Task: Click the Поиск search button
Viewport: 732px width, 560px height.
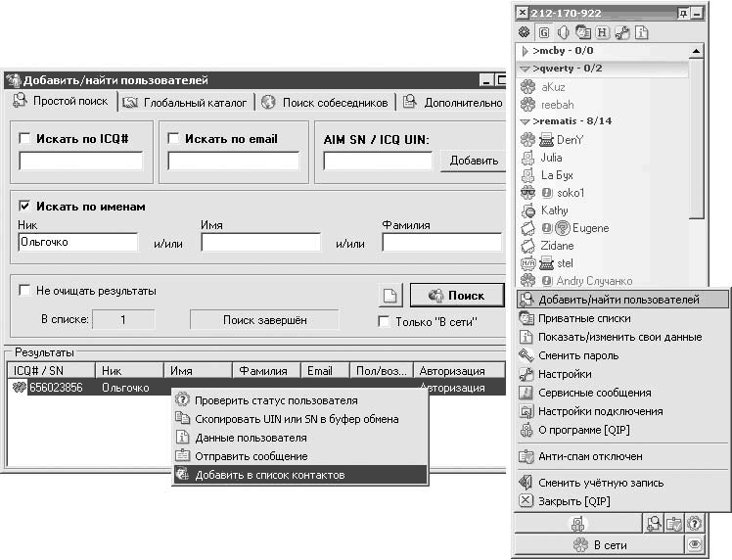Action: pos(457,296)
